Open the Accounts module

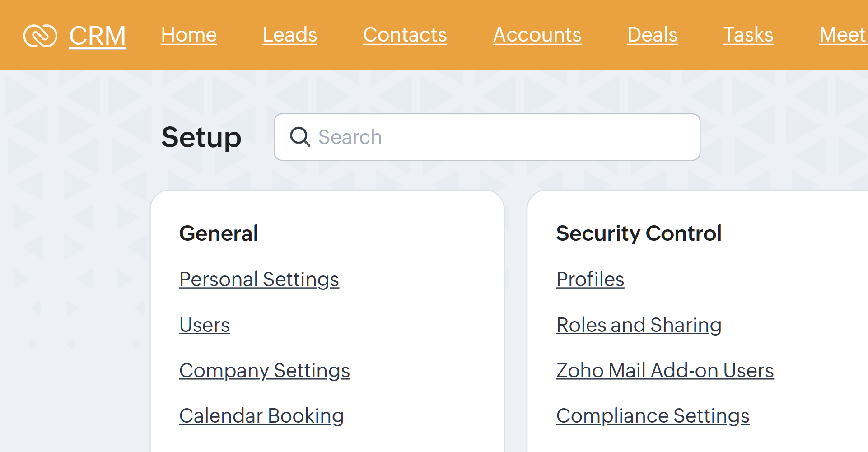coord(537,34)
